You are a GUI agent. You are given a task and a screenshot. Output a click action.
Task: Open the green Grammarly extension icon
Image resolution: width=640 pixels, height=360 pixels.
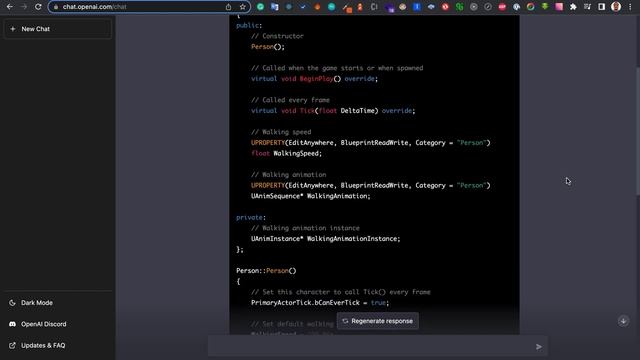(x=260, y=7)
